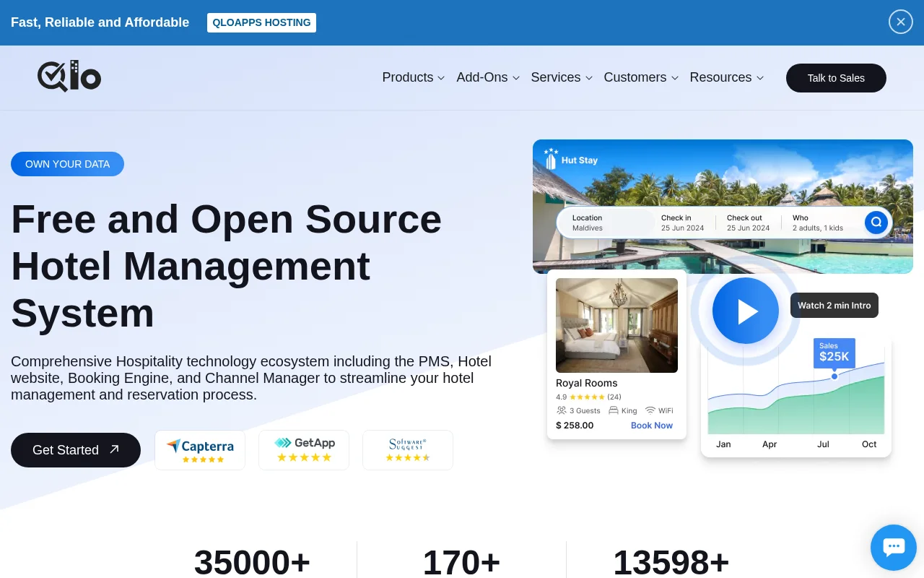Click Book Now on Royal Rooms
This screenshot has height=578, width=924.
(652, 426)
